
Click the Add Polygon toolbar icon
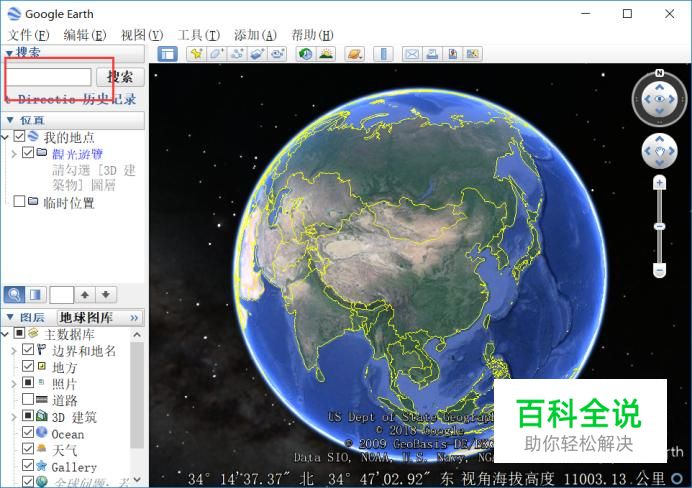217,54
